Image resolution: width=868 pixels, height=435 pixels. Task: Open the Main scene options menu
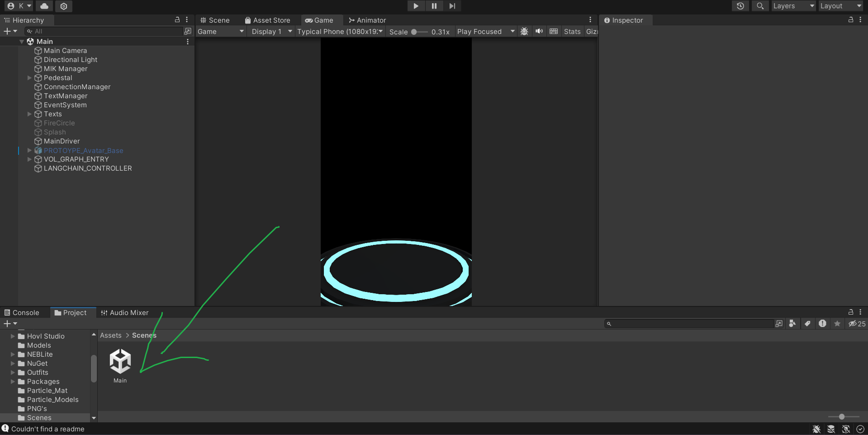pyautogui.click(x=188, y=42)
